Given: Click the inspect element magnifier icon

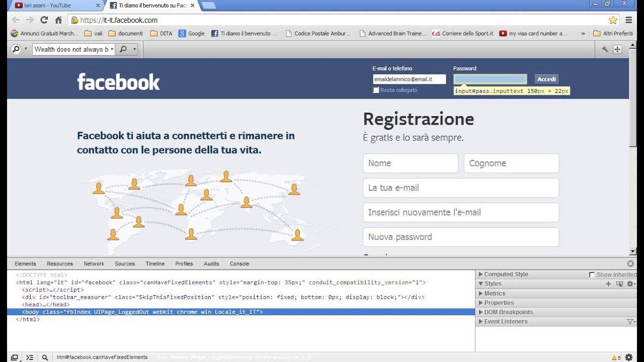Looking at the screenshot, I should (x=45, y=357).
